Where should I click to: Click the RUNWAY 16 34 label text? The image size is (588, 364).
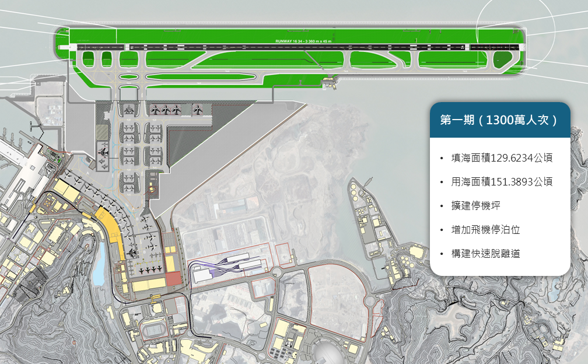click(x=303, y=42)
